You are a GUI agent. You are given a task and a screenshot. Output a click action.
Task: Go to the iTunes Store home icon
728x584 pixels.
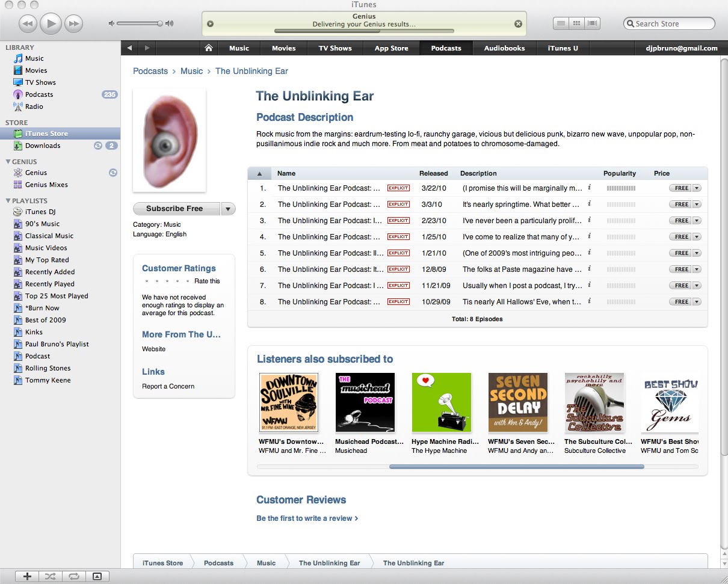pyautogui.click(x=209, y=48)
